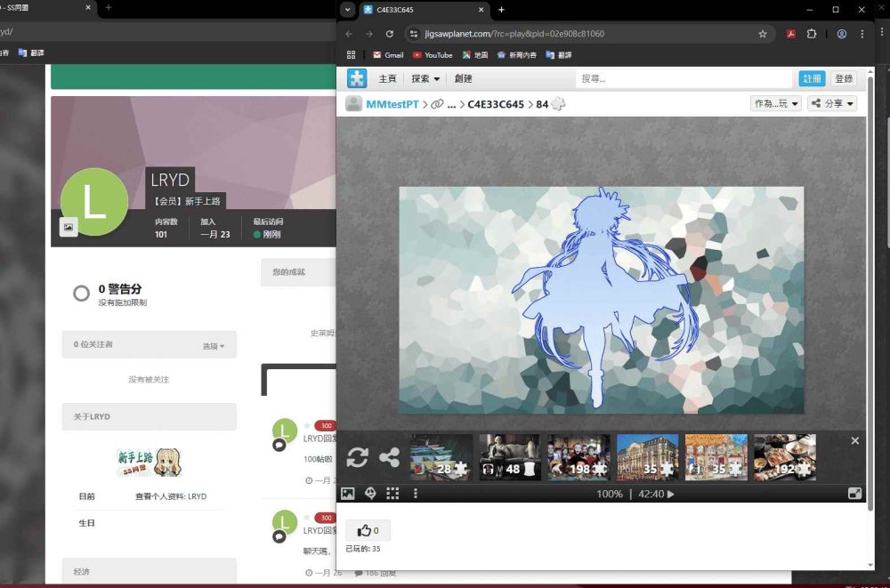Click the ghost image icon in puzzle toolbar
Image resolution: width=890 pixels, height=588 pixels.
click(x=370, y=494)
